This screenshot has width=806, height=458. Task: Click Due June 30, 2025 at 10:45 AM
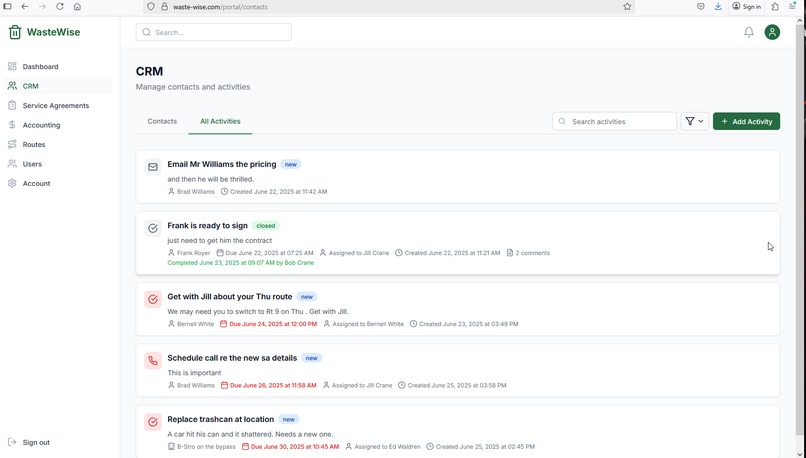pos(295,447)
